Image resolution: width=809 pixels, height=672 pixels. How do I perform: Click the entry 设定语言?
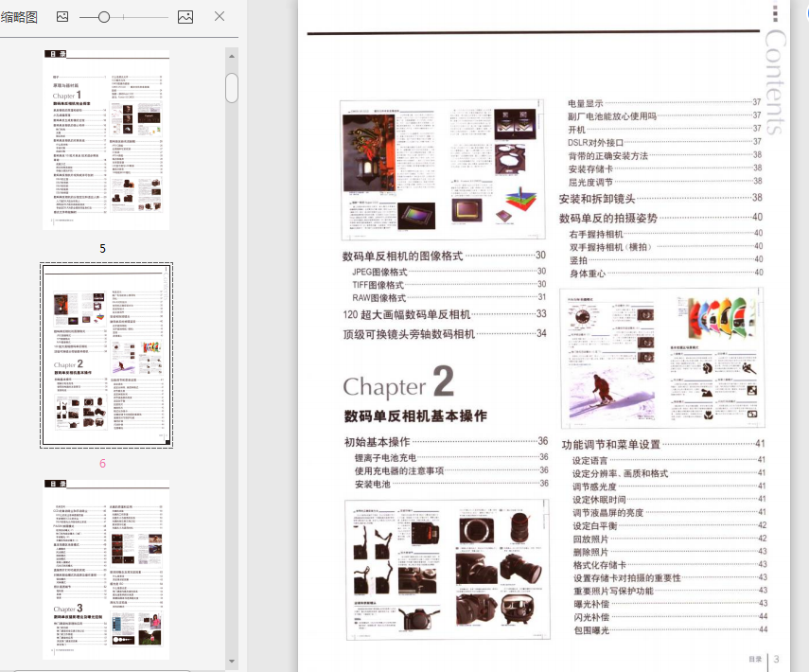coord(589,460)
